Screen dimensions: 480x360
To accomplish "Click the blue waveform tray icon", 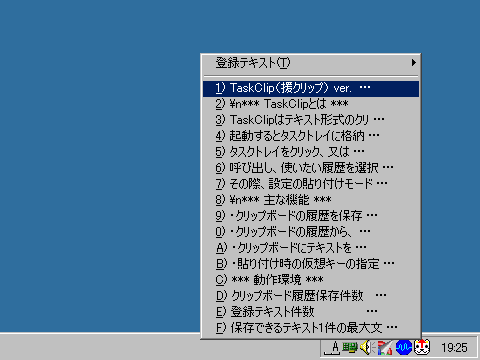I will click(x=404, y=348).
